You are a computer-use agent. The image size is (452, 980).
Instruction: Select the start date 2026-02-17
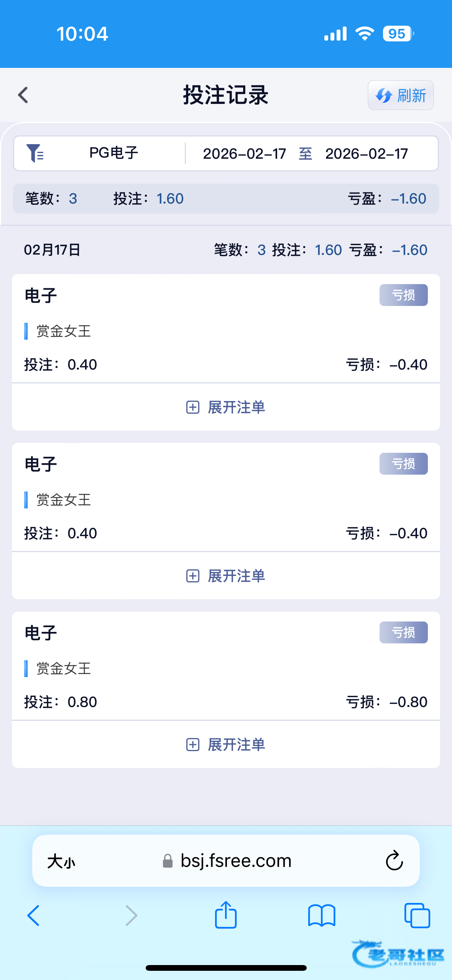pos(244,154)
